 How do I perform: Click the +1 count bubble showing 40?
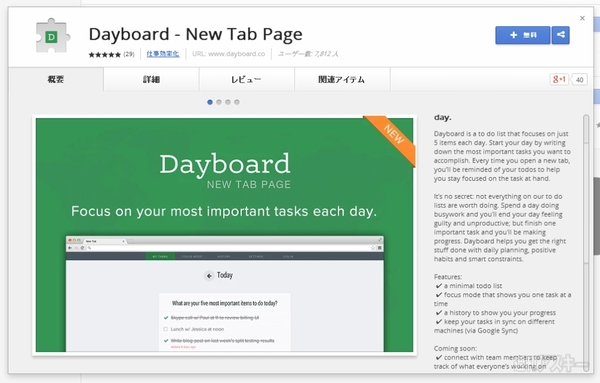point(579,80)
